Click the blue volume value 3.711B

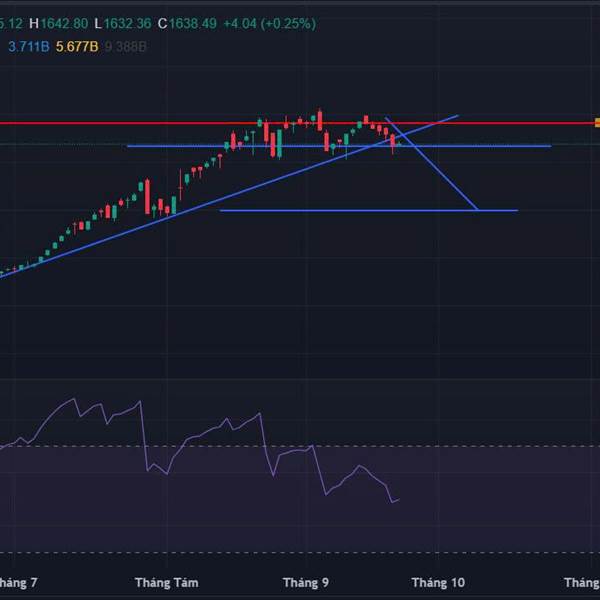point(29,47)
